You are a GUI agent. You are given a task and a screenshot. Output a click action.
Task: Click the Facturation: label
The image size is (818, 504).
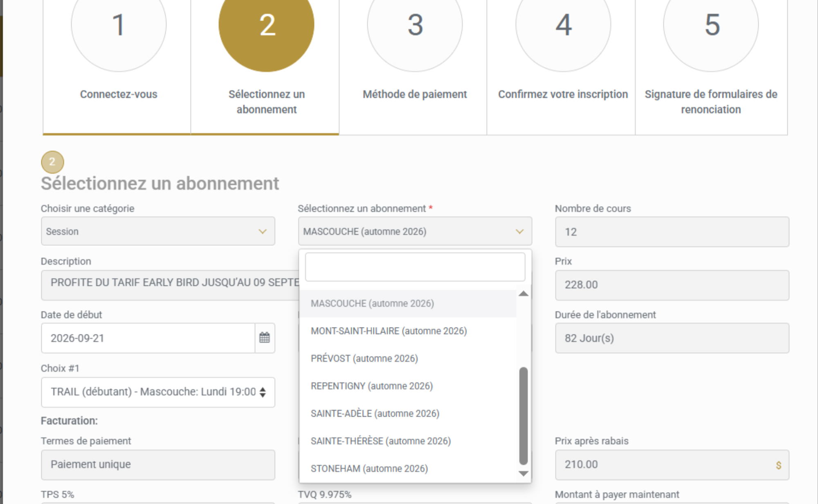[x=69, y=421]
